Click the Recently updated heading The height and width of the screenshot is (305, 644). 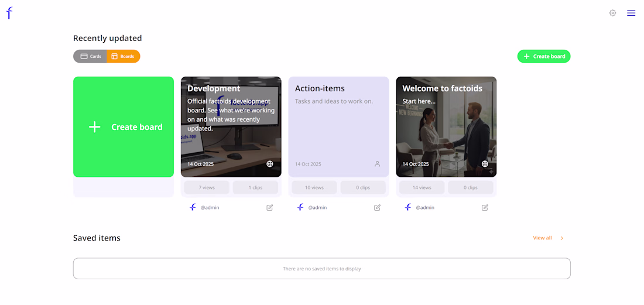(x=108, y=38)
